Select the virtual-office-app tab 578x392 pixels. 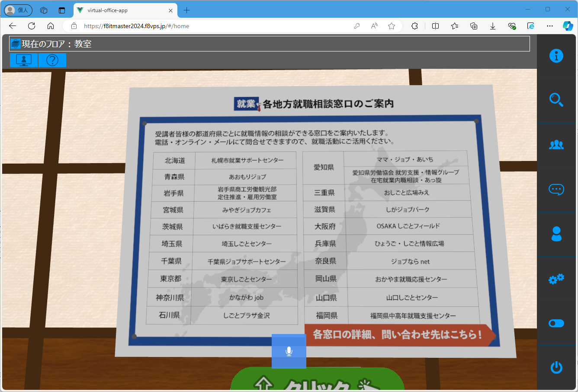point(125,10)
